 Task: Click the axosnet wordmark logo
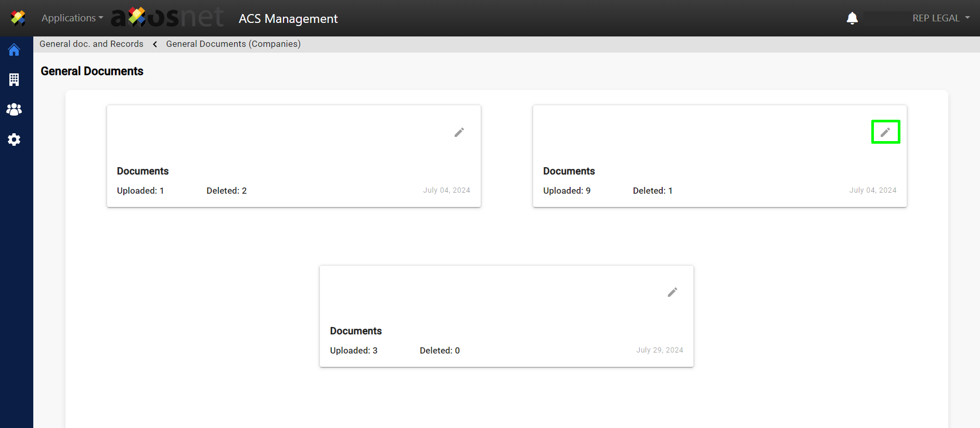coord(167,18)
